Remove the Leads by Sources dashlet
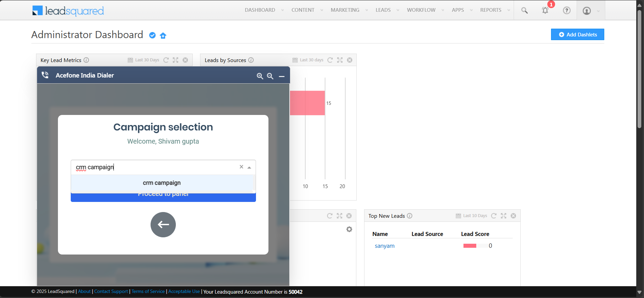This screenshot has height=298, width=644. 350,60
